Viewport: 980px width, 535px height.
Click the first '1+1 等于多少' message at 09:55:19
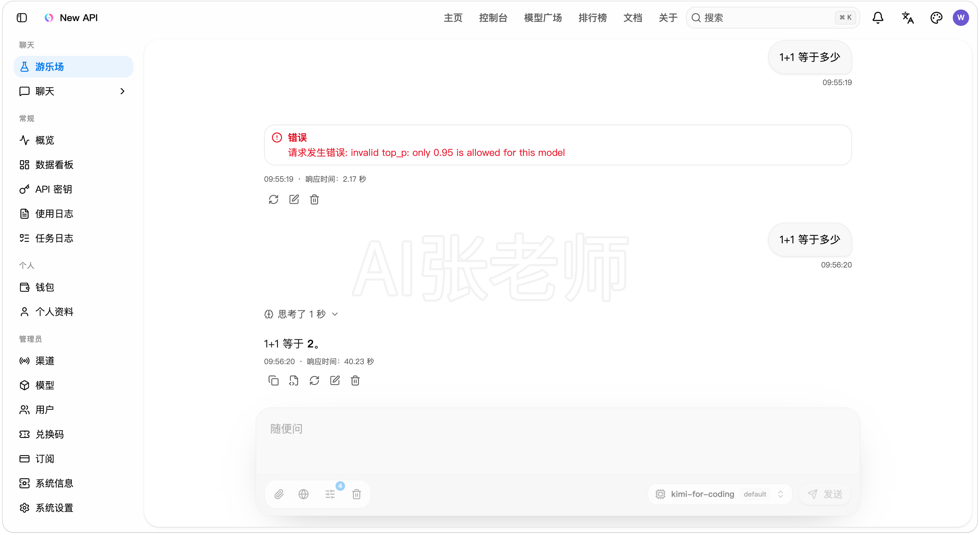point(810,58)
